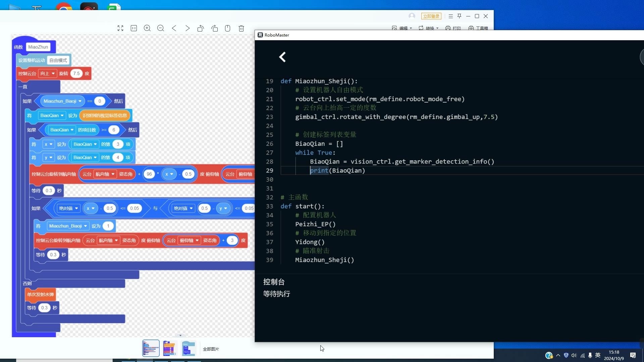
Task: Go to previous image arrow
Action: coord(174,28)
